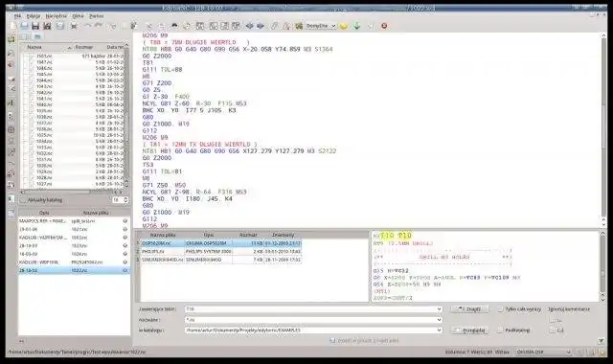Click the file list horizontal scrollbar
613x364 pixels.
point(70,192)
